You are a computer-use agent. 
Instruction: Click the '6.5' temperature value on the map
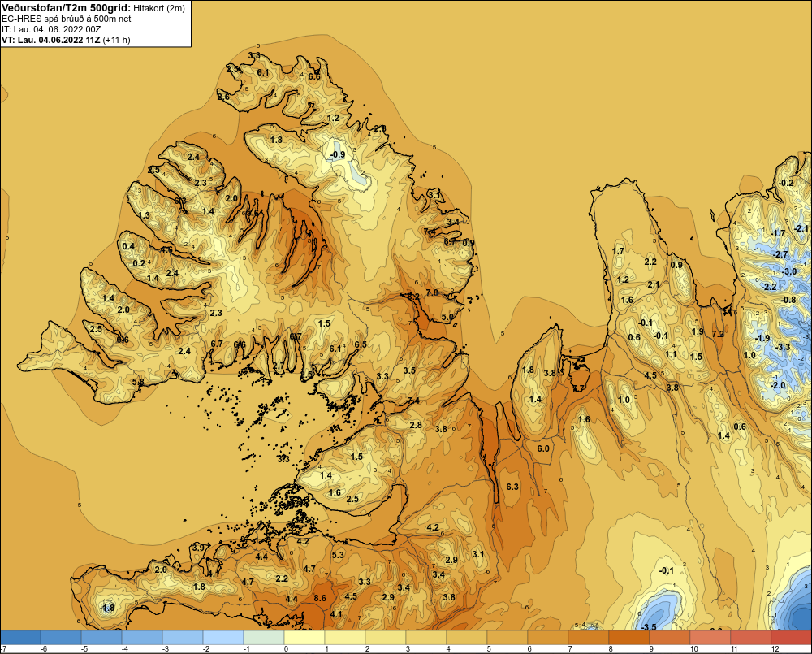coord(361,344)
